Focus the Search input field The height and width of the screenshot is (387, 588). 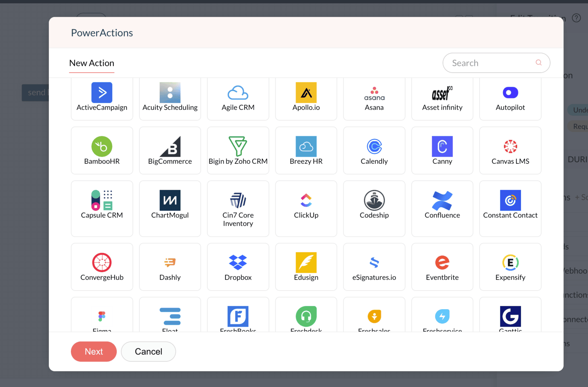click(x=496, y=63)
